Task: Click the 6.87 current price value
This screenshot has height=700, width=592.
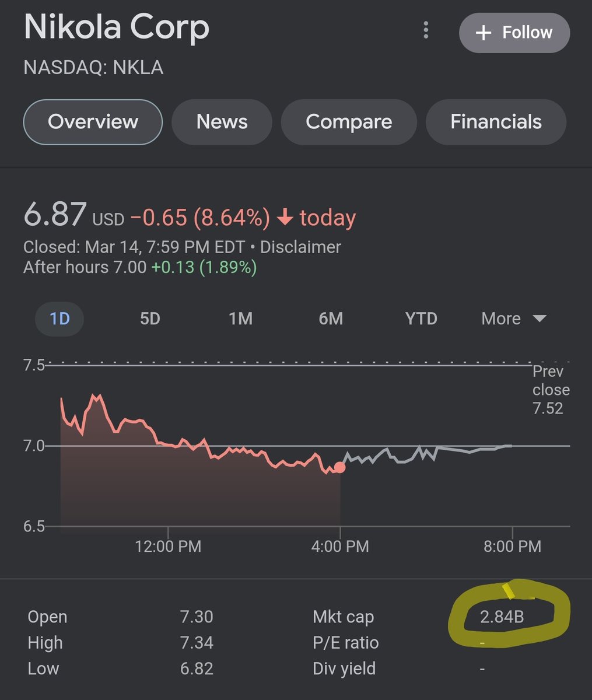Action: coord(55,215)
